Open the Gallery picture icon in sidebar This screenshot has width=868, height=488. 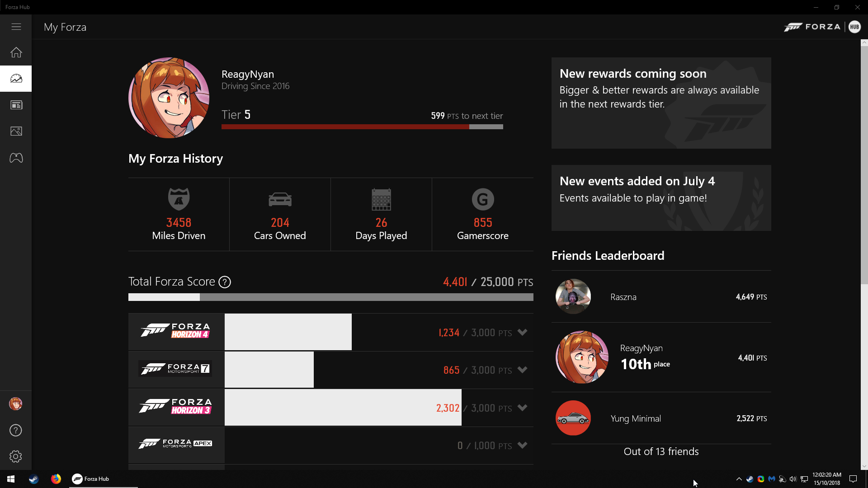16,131
